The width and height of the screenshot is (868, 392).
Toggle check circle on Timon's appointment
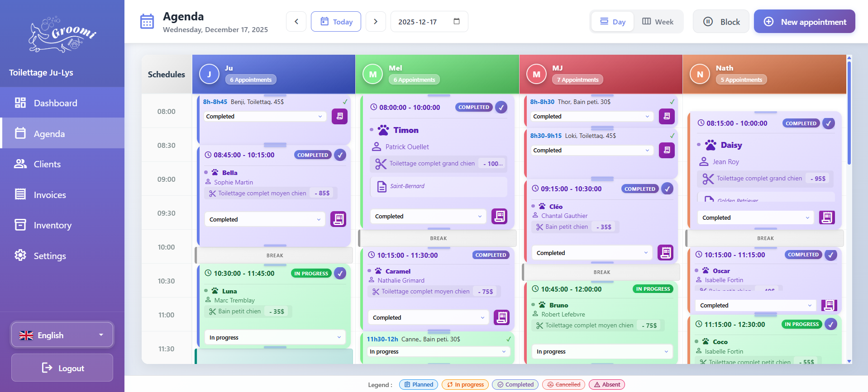point(501,107)
